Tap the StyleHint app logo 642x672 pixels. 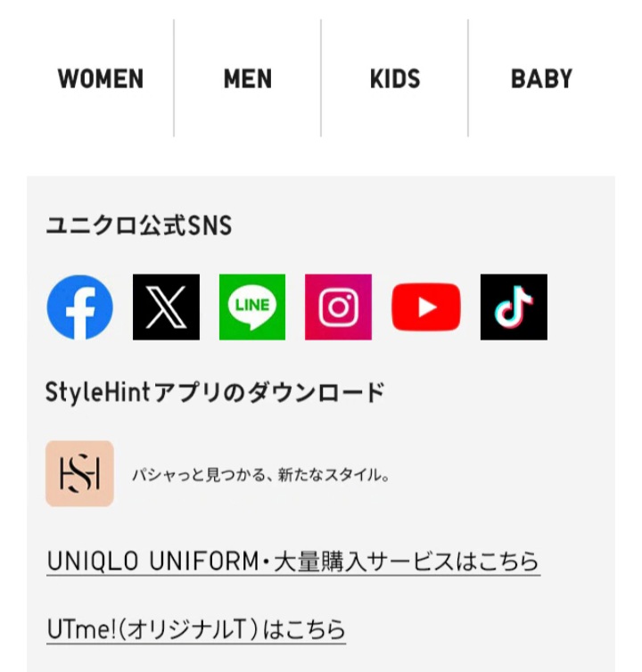pos(79,473)
